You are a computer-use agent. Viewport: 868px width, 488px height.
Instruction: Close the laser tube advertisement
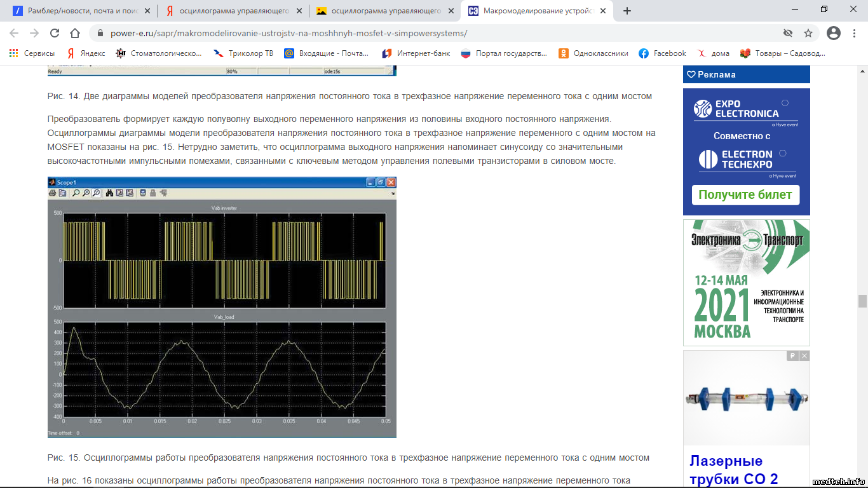(804, 356)
